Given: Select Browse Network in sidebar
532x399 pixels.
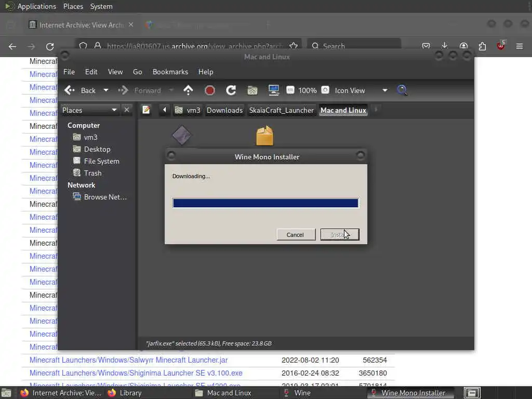Looking at the screenshot, I should click(x=100, y=197).
